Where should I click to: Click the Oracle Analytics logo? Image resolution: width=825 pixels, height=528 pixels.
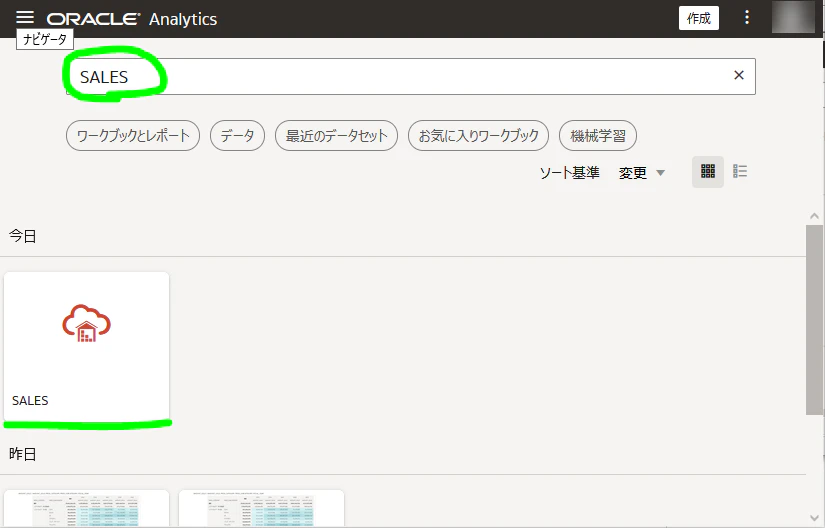(x=132, y=19)
